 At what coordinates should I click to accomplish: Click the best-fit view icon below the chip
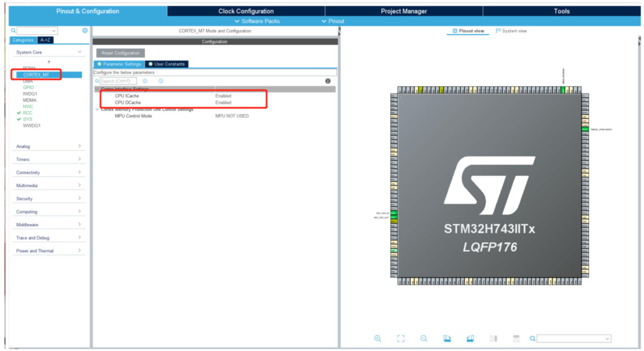tap(401, 338)
